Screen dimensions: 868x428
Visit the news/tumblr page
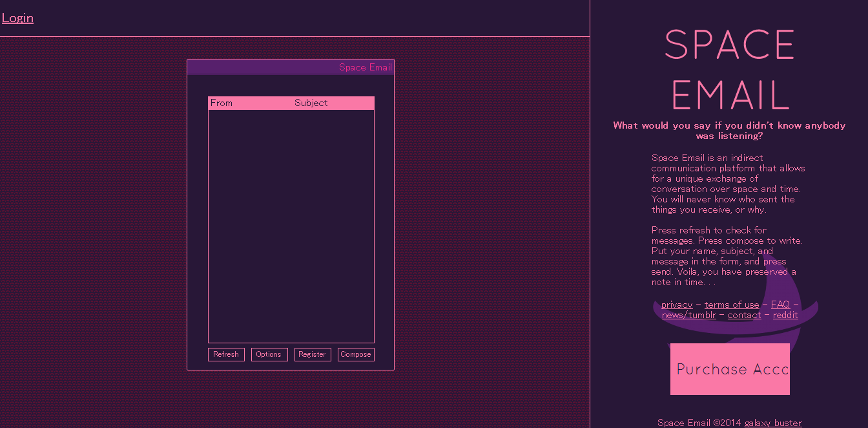pyautogui.click(x=688, y=315)
